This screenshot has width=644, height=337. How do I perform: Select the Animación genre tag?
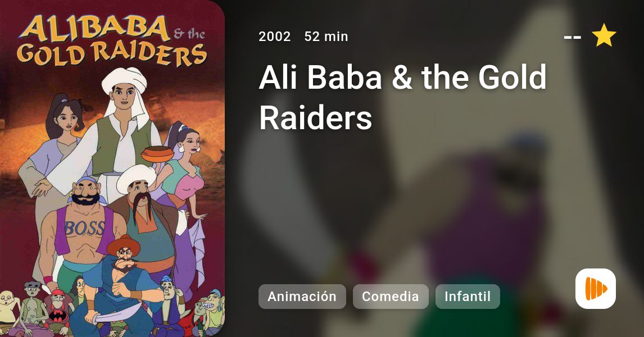tap(302, 297)
